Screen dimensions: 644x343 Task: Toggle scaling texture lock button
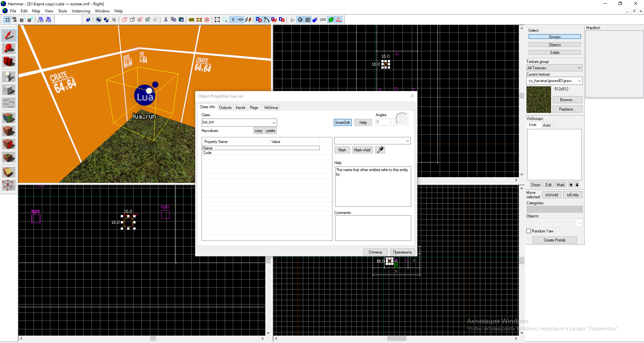coord(241,20)
